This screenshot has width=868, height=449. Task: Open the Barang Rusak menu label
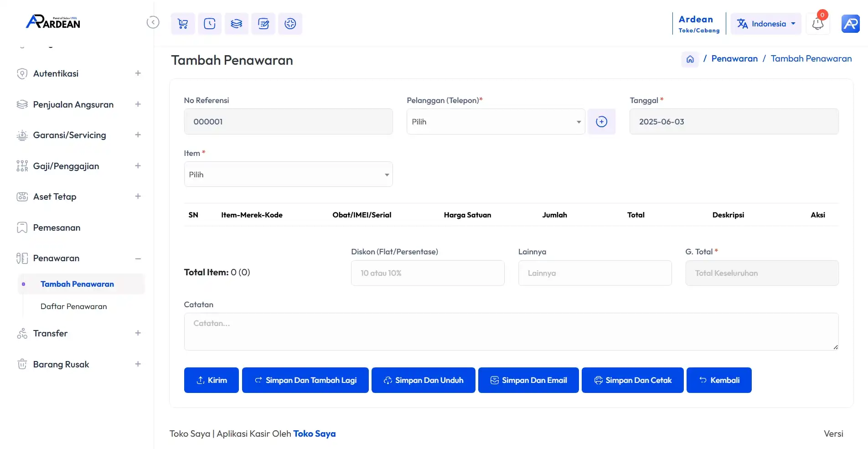pyautogui.click(x=61, y=364)
